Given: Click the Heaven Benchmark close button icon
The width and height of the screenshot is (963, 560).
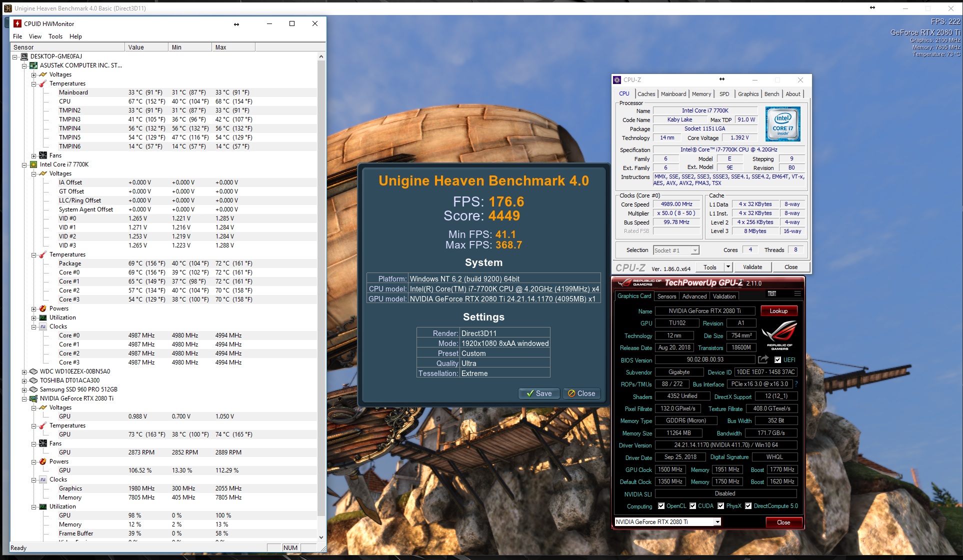Looking at the screenshot, I should coord(570,393).
